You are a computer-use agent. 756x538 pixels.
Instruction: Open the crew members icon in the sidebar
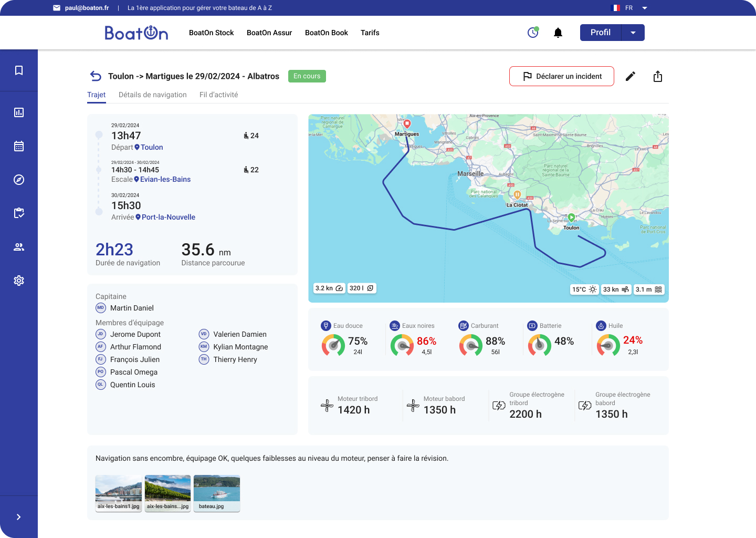[x=19, y=246]
